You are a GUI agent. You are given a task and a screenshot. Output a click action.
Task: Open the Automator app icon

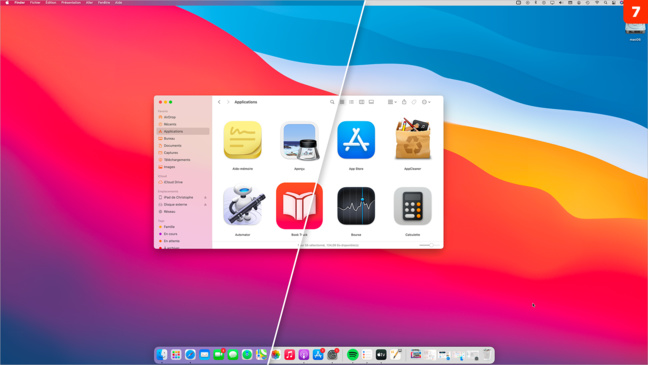tap(243, 205)
